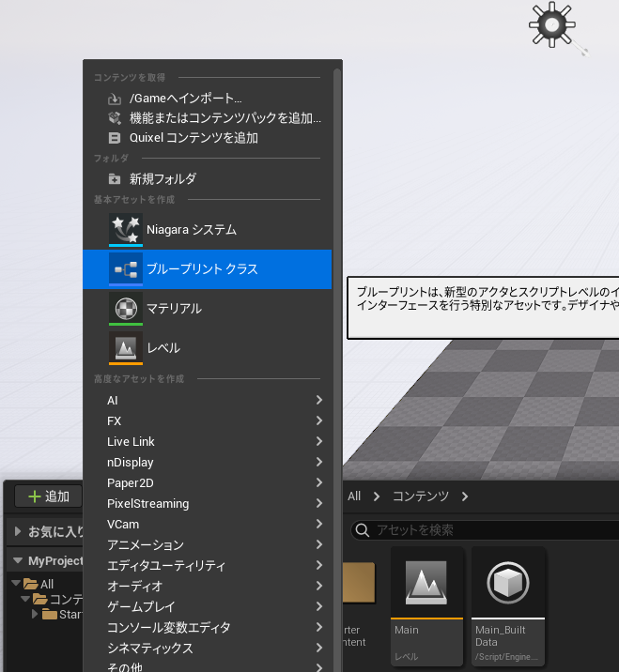The width and height of the screenshot is (619, 672).
Task: Click the ブループリント クラス node icon
Action: tap(126, 269)
